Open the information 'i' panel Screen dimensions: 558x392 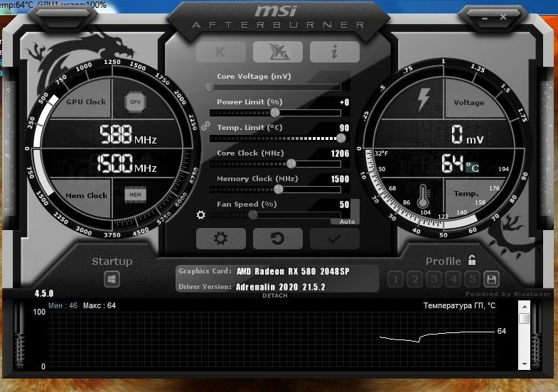[334, 52]
